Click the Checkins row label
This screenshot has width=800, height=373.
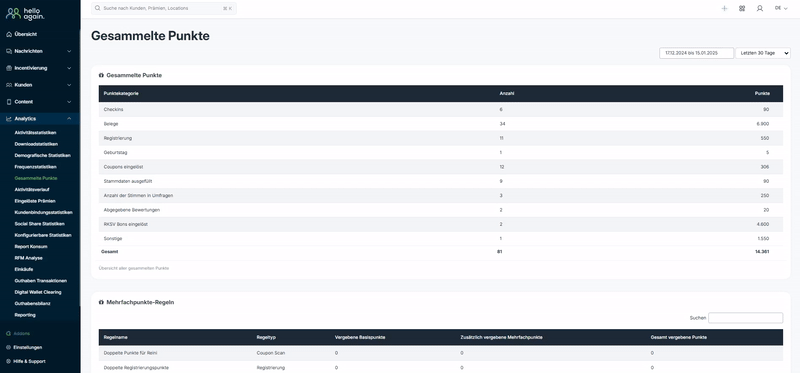pyautogui.click(x=113, y=110)
